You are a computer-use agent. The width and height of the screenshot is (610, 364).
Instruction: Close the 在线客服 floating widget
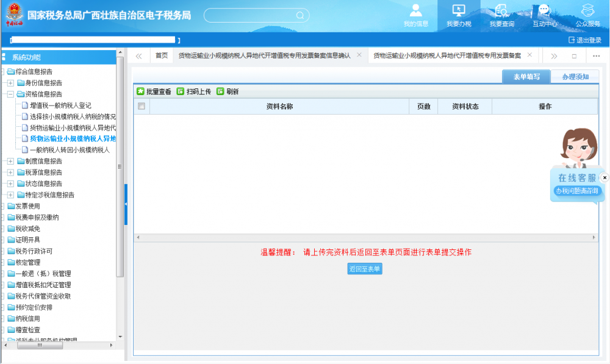pos(605,177)
